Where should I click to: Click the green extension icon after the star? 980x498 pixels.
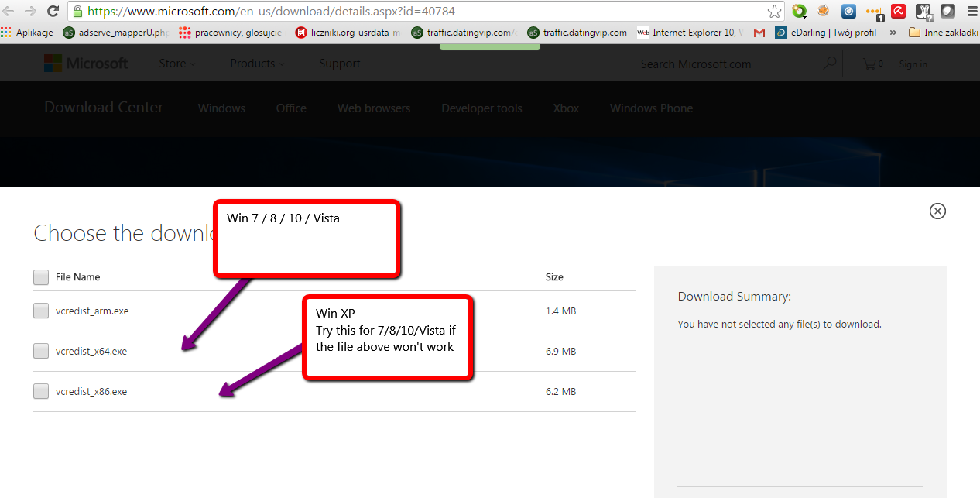[799, 11]
